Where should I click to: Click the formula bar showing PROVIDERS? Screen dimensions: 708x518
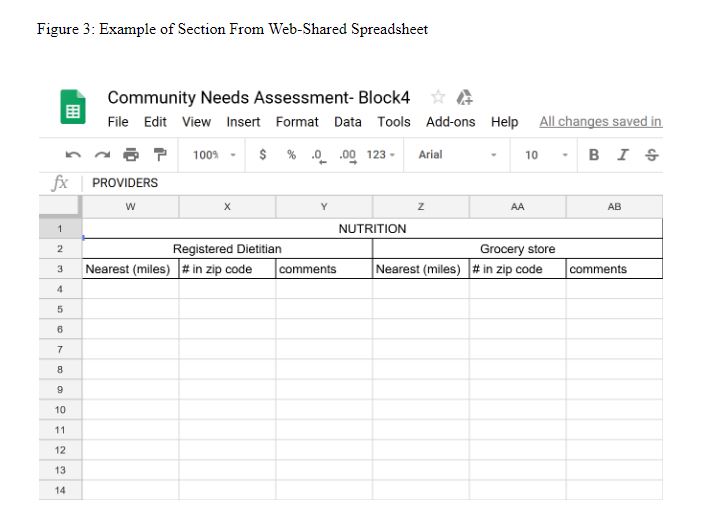(x=370, y=183)
